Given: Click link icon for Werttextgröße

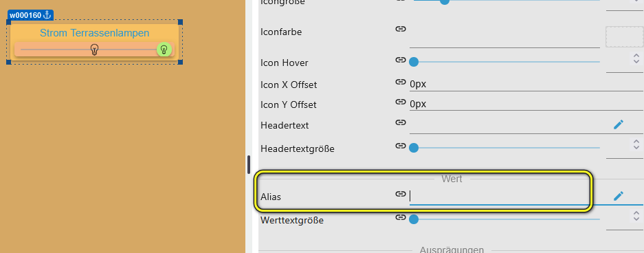Looking at the screenshot, I should 401,217.
